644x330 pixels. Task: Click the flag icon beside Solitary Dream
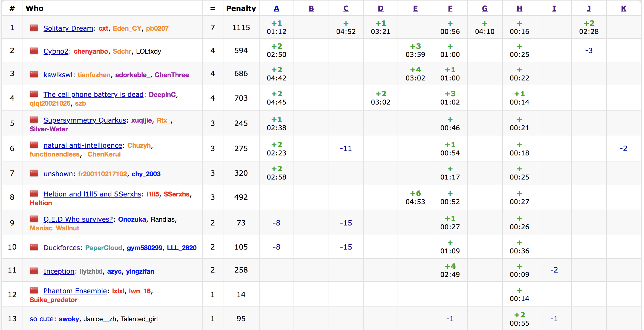[x=34, y=28]
